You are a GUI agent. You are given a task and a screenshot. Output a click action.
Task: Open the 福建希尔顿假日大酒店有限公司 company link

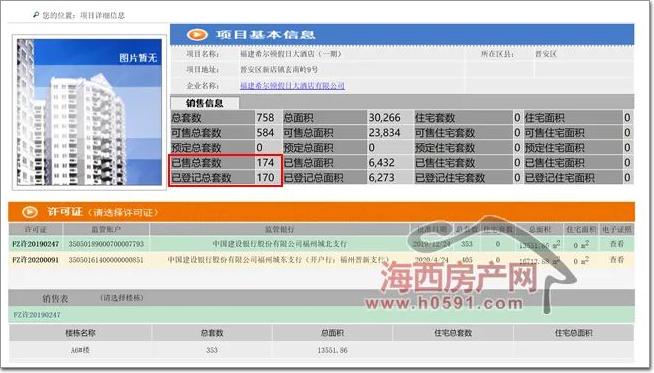(292, 86)
